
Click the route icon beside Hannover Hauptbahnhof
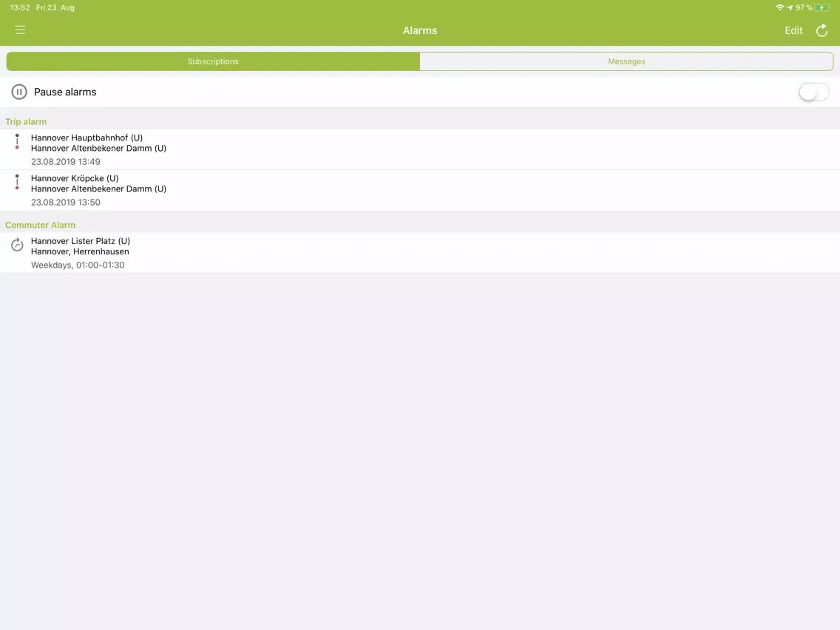[17, 141]
